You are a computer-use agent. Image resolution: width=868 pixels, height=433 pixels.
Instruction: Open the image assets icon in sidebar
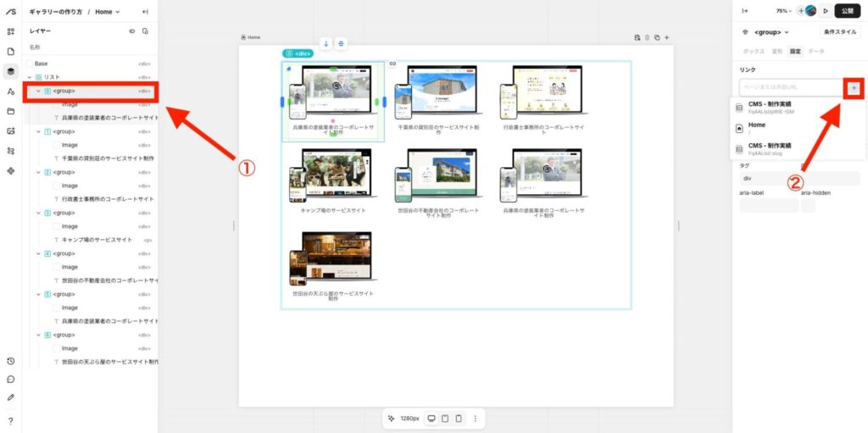tap(10, 130)
